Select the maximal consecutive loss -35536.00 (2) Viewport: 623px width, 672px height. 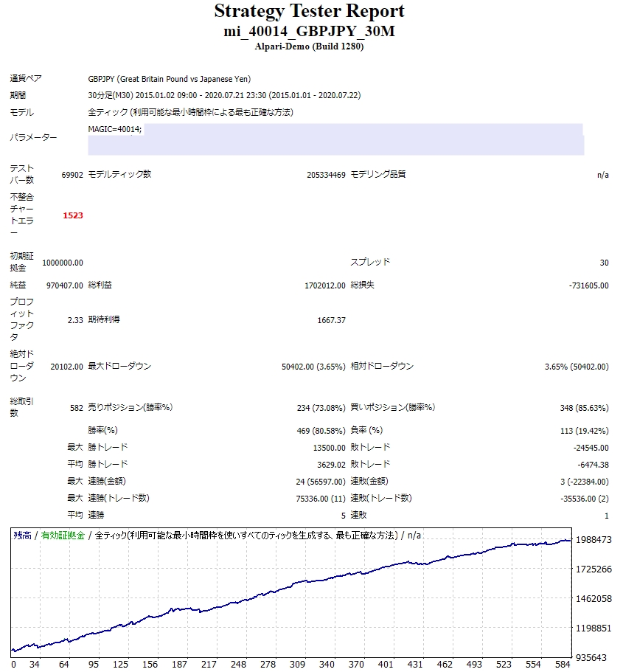click(x=585, y=499)
